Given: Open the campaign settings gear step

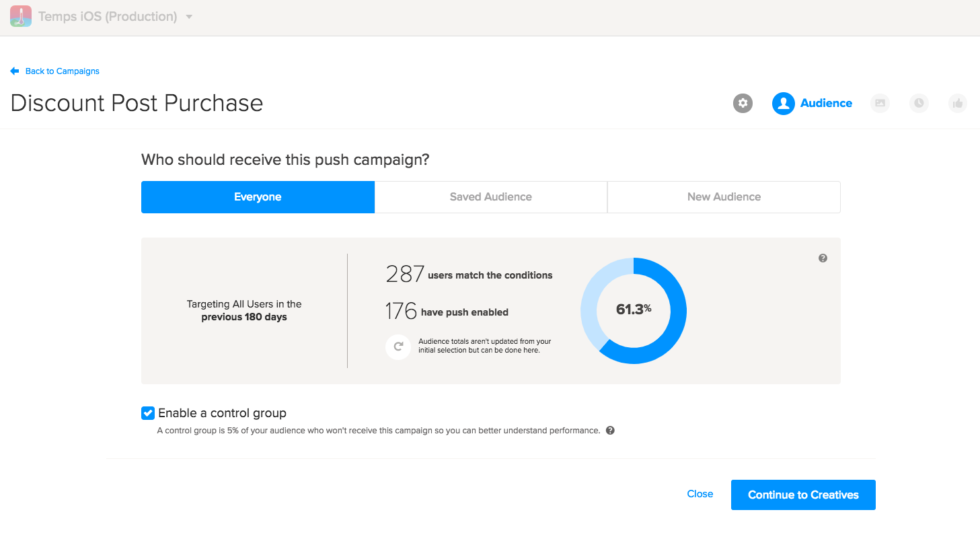Looking at the screenshot, I should coord(743,103).
